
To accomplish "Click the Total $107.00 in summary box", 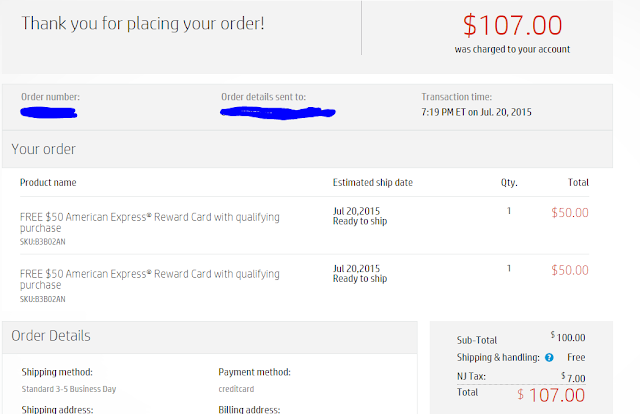I will click(551, 395).
